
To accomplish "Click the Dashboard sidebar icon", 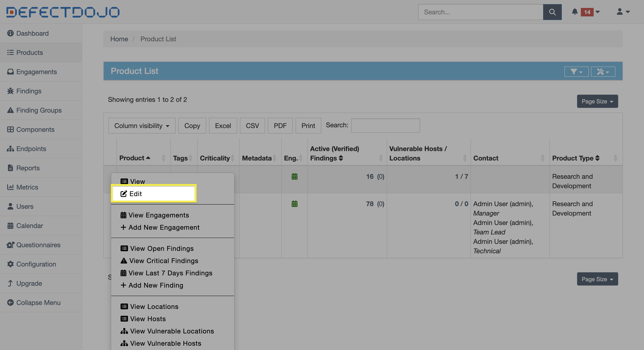I will click(10, 33).
